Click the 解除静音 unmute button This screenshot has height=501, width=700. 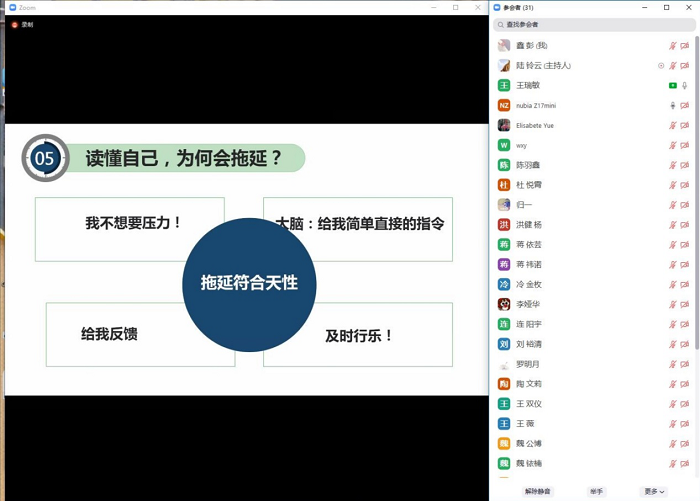point(537,491)
